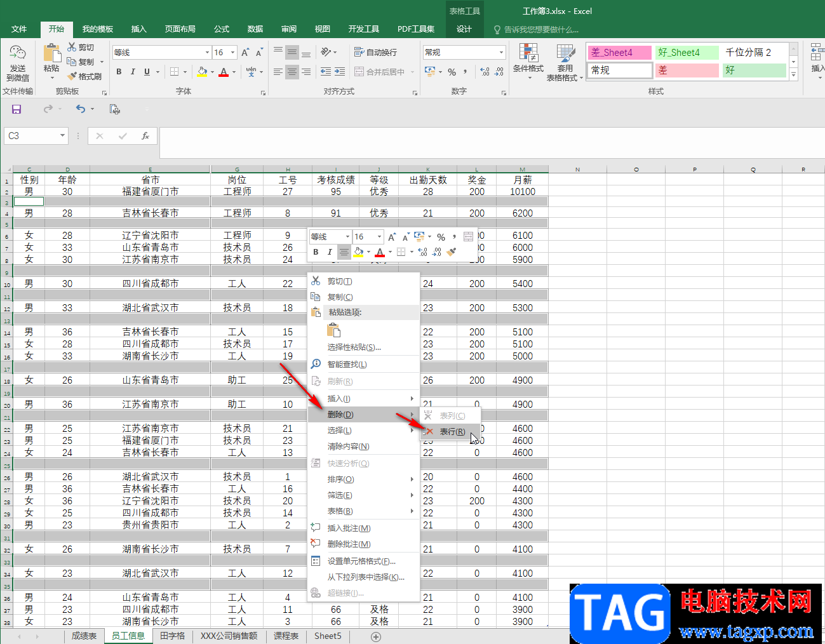Click the Name Box showing C3
Screen dimensions: 825x644
[x=31, y=135]
